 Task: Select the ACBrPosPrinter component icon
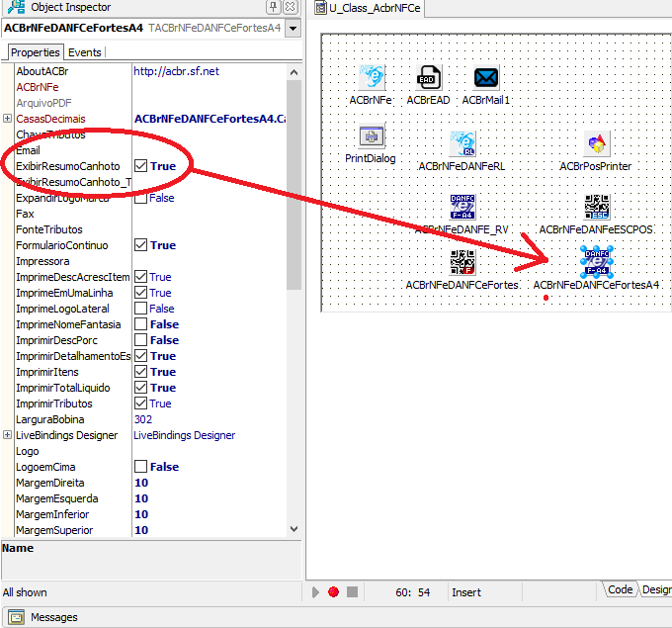(x=597, y=143)
